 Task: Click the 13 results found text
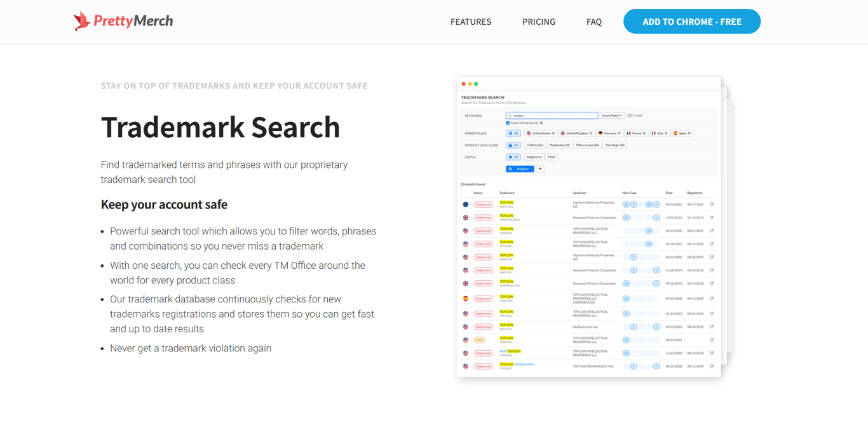[473, 184]
